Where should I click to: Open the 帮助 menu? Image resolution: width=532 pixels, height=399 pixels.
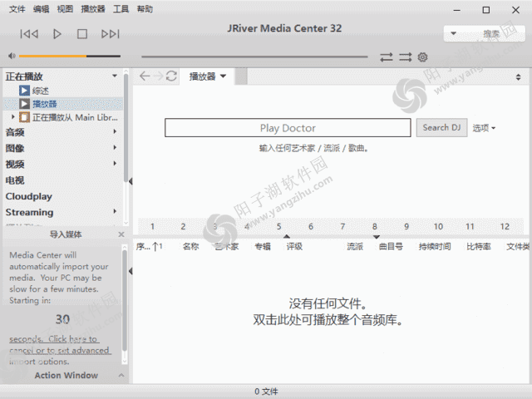145,9
